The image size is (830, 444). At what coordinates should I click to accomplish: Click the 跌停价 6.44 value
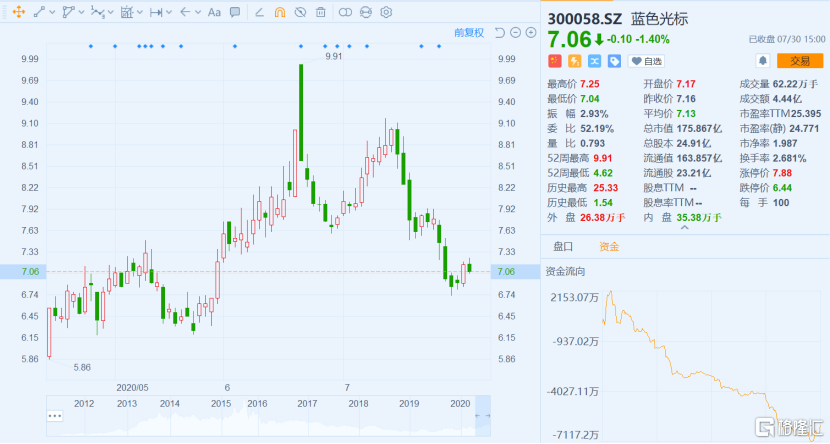[782, 188]
